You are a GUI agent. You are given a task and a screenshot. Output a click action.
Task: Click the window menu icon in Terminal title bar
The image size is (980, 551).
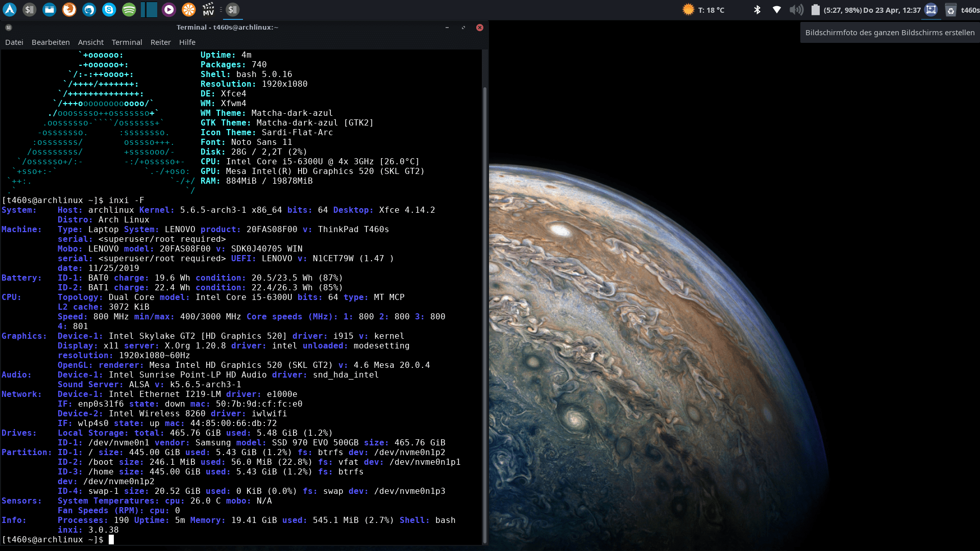(x=9, y=28)
